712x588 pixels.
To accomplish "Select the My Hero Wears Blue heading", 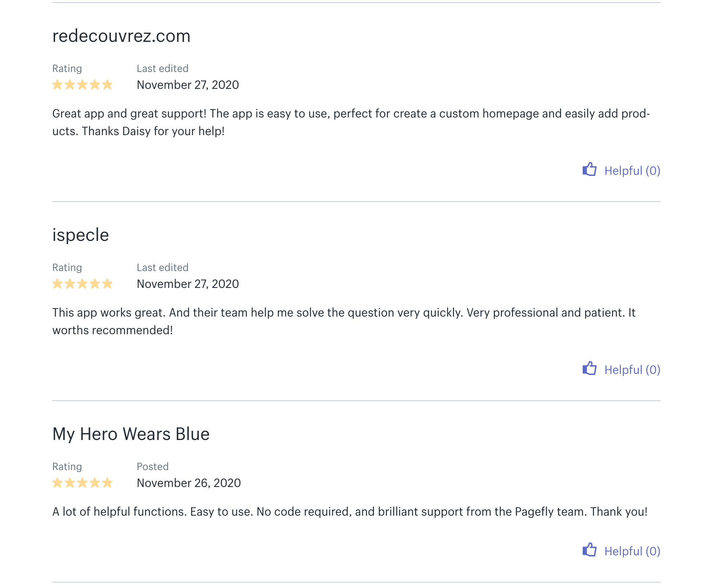I will click(x=131, y=434).
